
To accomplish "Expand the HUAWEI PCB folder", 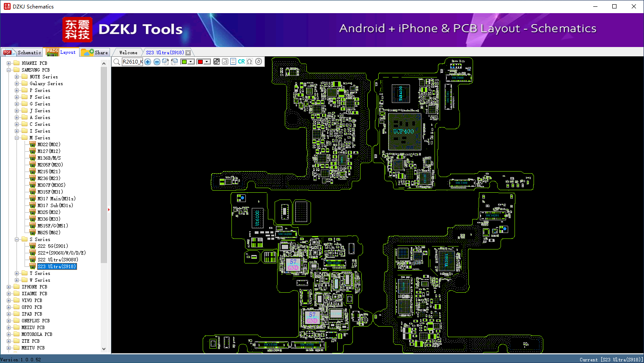I will pyautogui.click(x=8, y=63).
